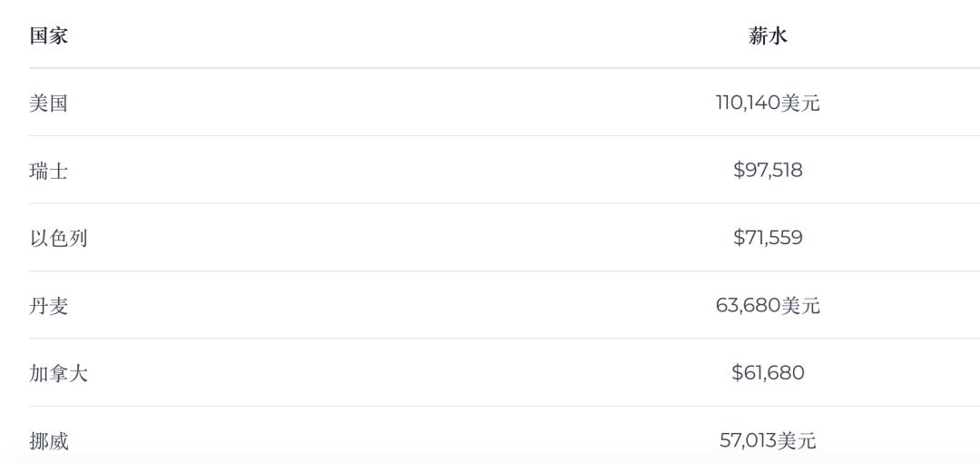The image size is (980, 463).
Task: Click the 美元 text after 63,680
Action: [800, 305]
